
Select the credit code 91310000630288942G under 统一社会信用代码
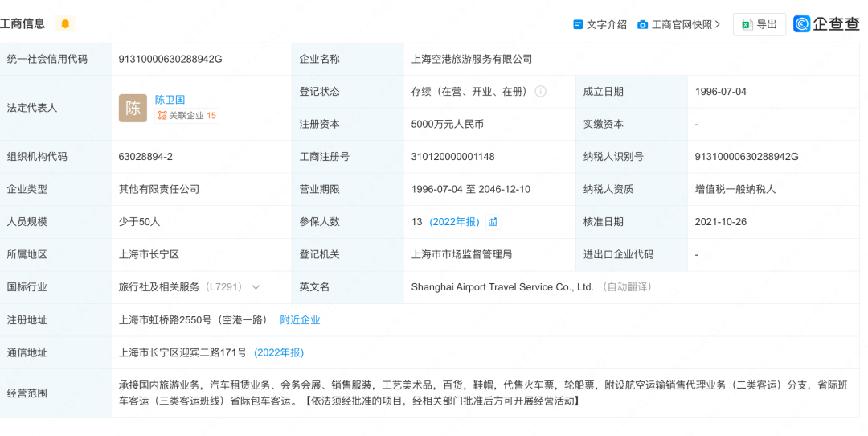170,59
